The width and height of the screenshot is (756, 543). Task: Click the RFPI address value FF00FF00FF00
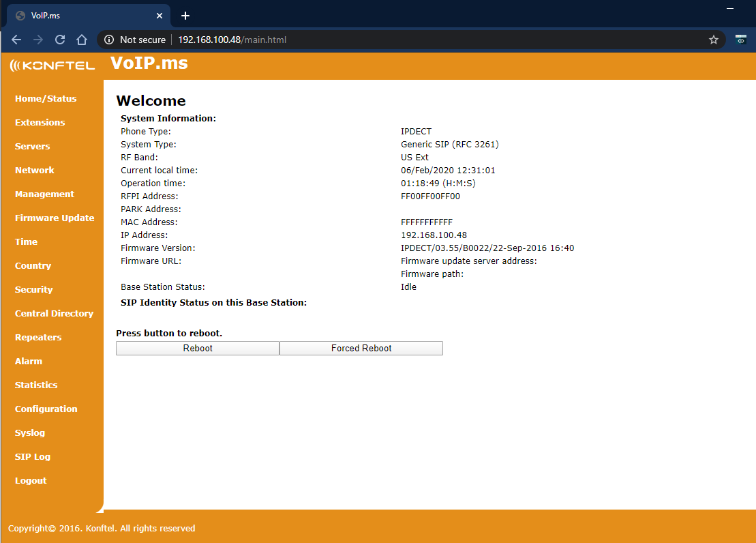coord(431,196)
